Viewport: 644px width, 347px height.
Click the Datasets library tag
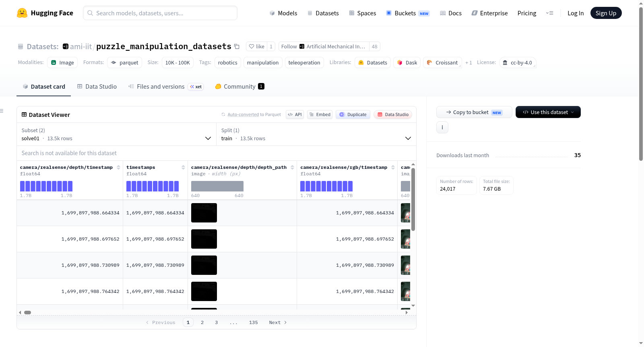tap(373, 62)
